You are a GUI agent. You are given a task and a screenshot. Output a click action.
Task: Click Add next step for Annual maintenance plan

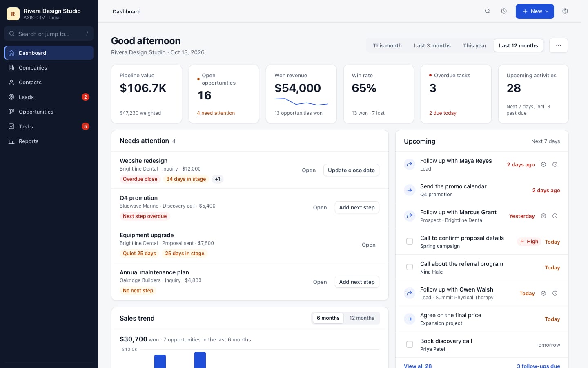[357, 282]
